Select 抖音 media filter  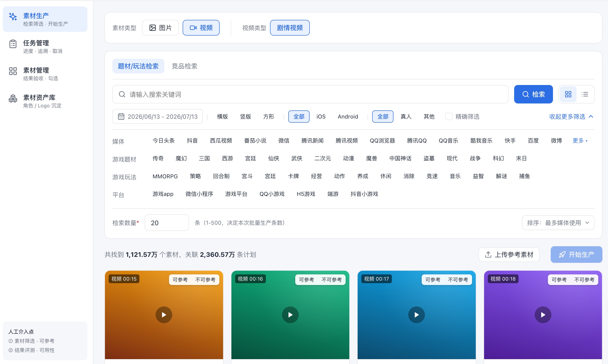click(192, 141)
